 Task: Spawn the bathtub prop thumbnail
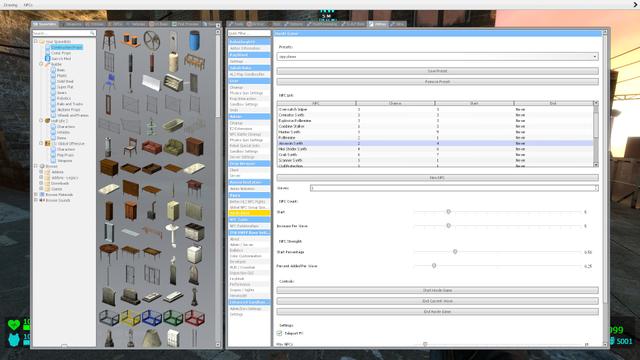tap(173, 125)
